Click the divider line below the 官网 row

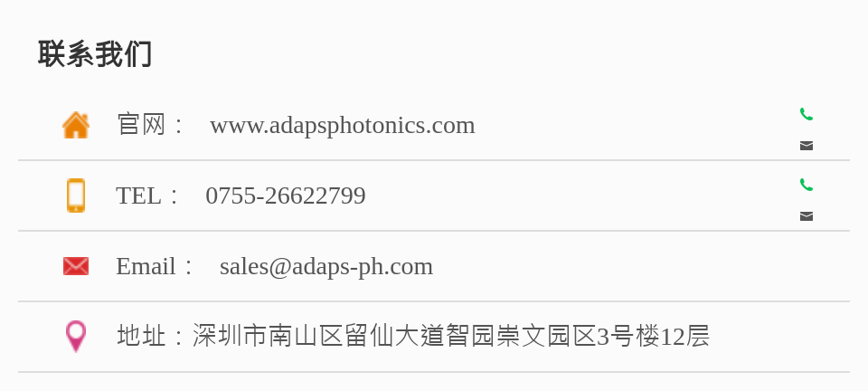[434, 160]
